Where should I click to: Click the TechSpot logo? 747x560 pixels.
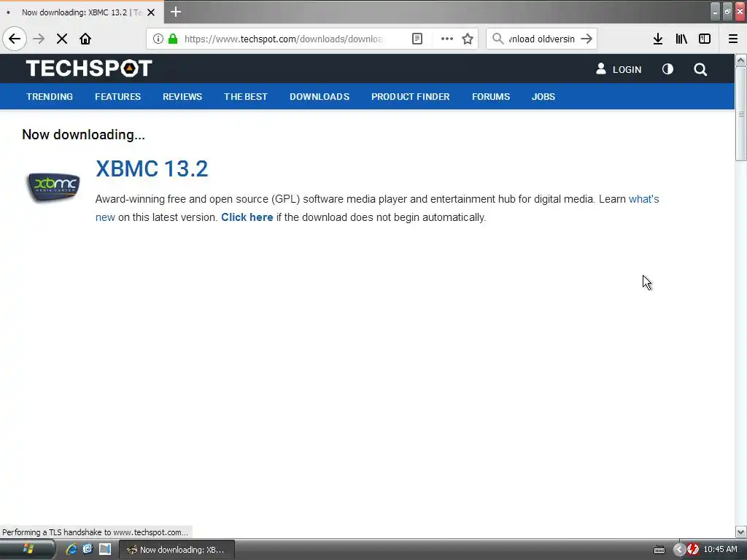[x=89, y=68]
